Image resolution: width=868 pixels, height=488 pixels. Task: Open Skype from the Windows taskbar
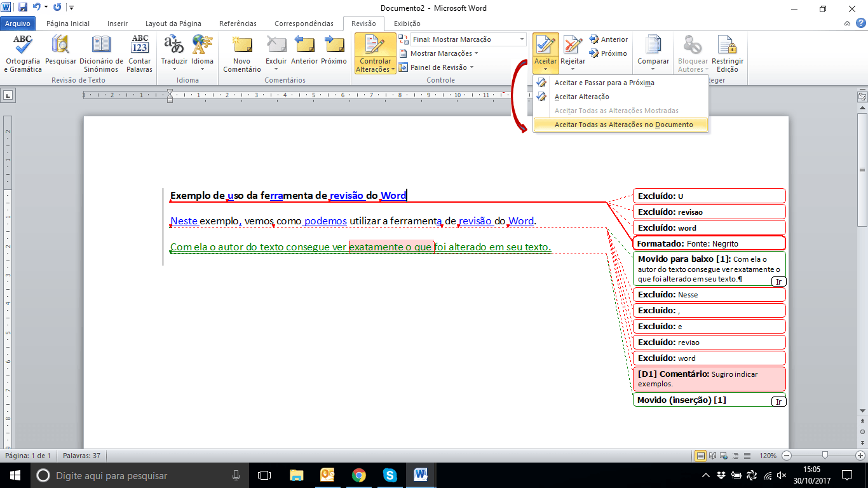point(390,475)
